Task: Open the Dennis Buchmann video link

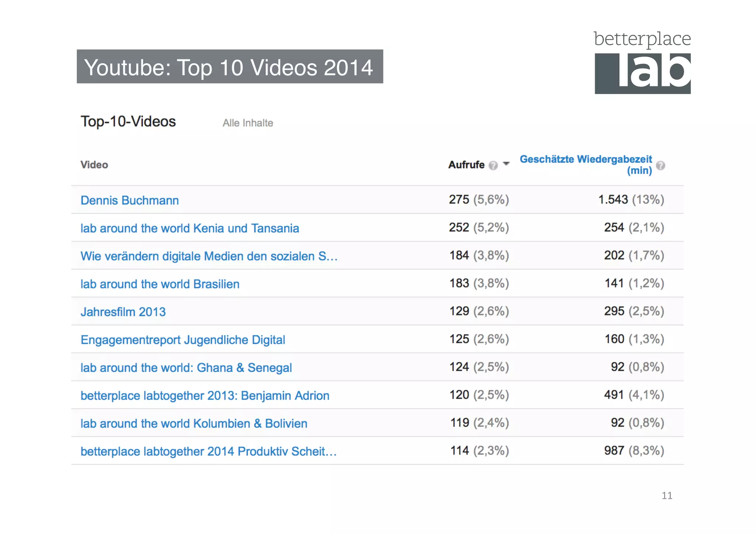Action: pos(130,200)
